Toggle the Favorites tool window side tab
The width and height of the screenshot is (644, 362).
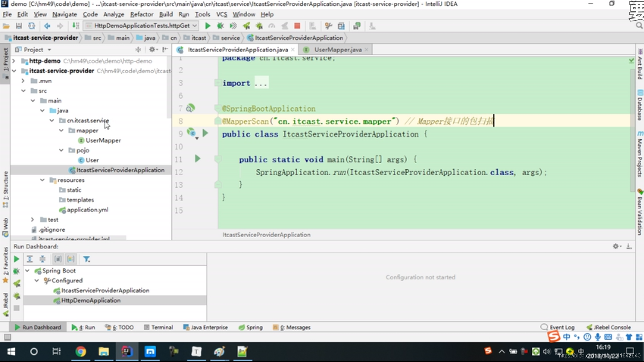click(x=5, y=265)
